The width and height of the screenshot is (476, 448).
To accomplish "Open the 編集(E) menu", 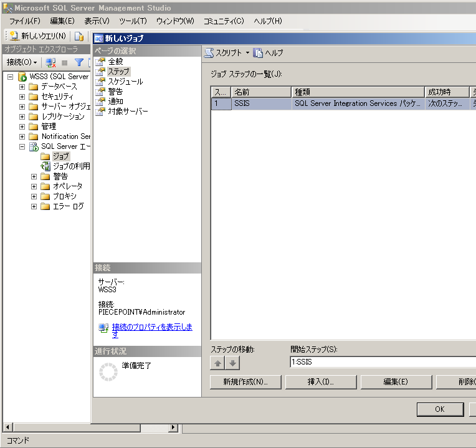I will pos(62,21).
